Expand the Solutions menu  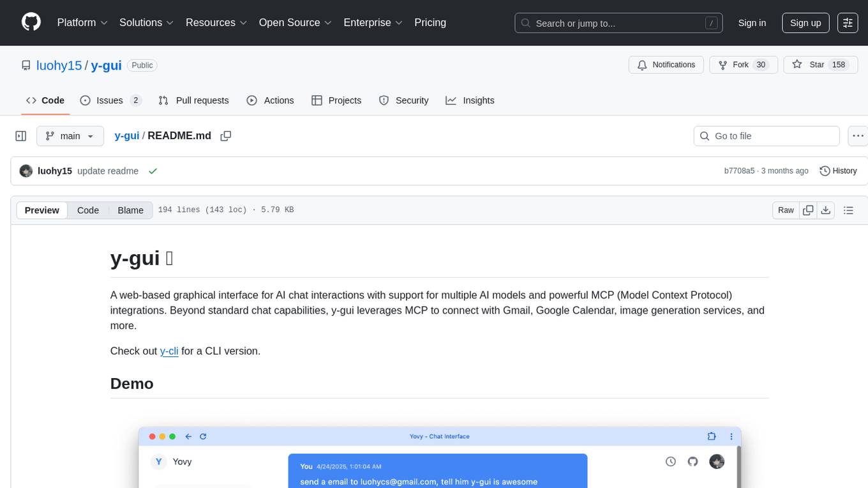point(147,22)
